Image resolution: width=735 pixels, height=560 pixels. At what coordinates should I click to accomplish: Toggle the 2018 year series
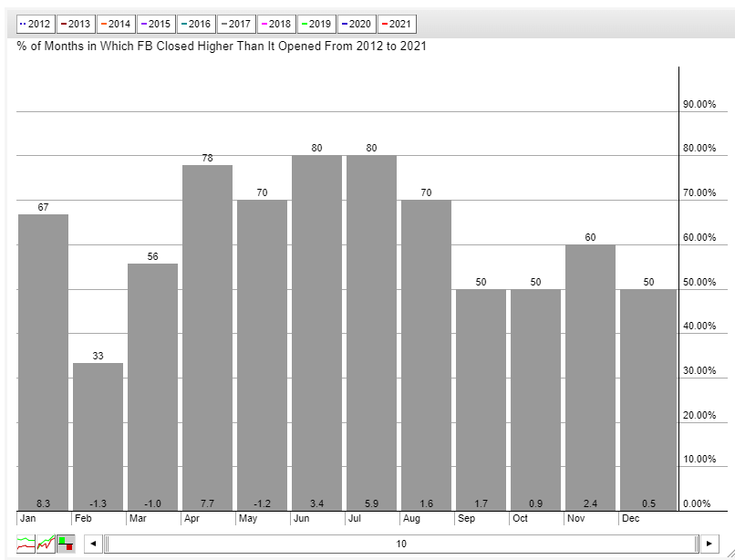click(276, 24)
